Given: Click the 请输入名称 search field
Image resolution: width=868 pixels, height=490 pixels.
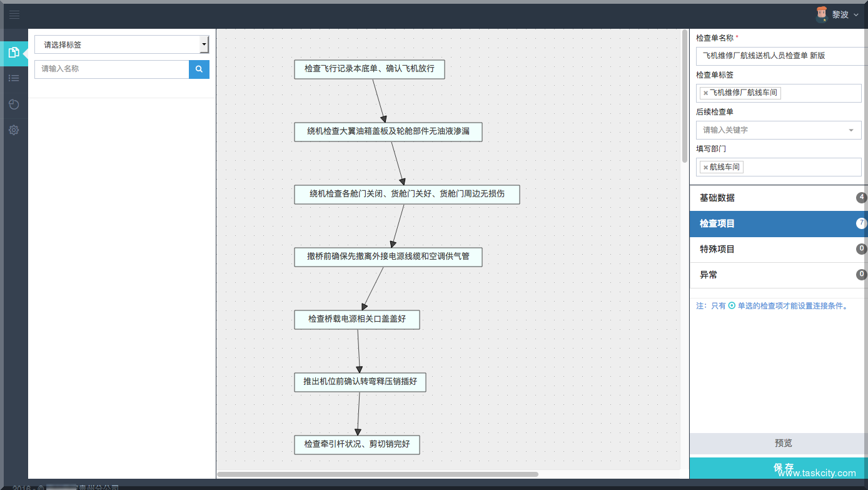Looking at the screenshot, I should pyautogui.click(x=112, y=69).
